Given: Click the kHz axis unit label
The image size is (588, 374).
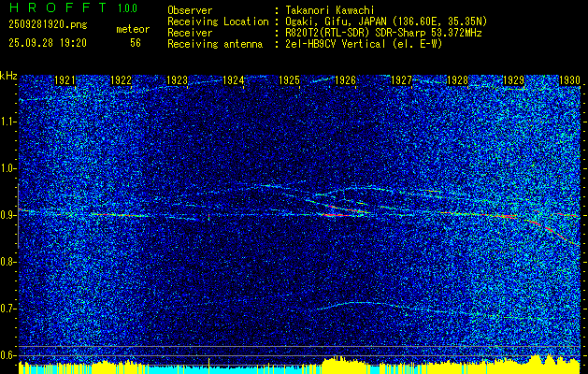Looking at the screenshot, I should tap(8, 76).
